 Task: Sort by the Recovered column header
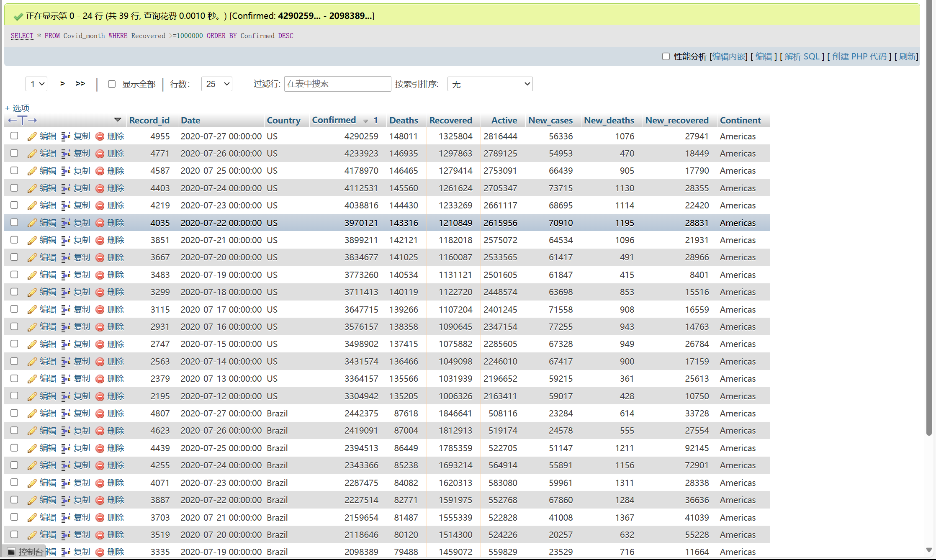(450, 121)
